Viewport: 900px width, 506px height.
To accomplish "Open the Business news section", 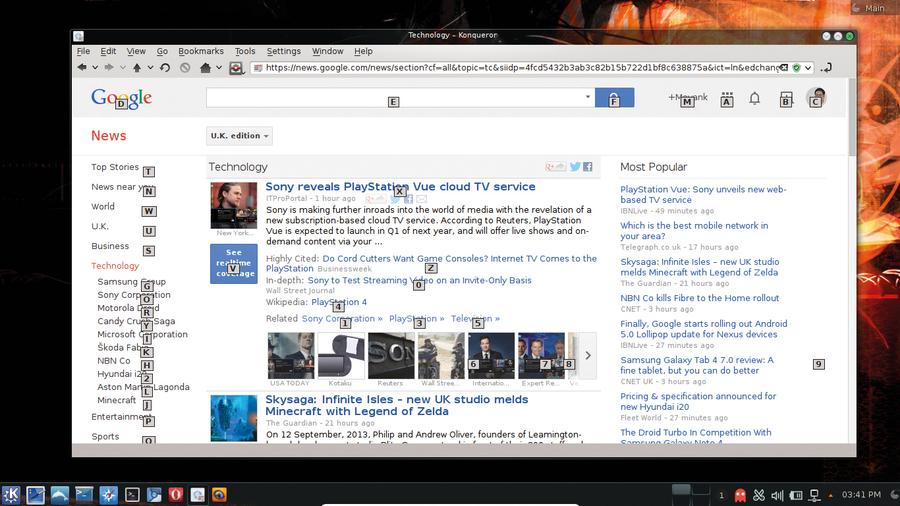I will coord(110,246).
